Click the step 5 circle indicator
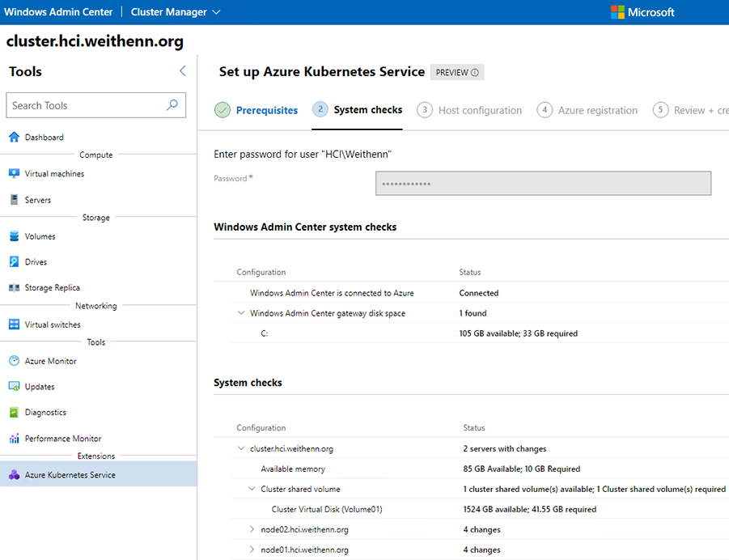Screen dimensions: 729x560 tap(660, 110)
